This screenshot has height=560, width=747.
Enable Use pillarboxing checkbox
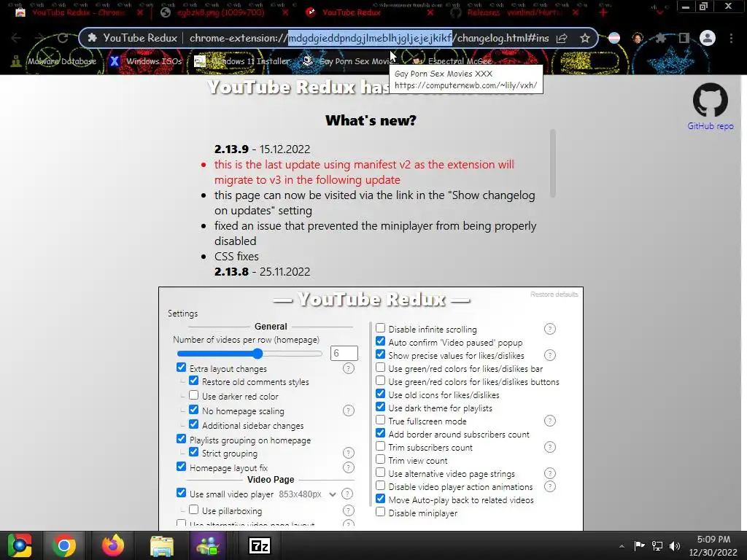(x=193, y=510)
